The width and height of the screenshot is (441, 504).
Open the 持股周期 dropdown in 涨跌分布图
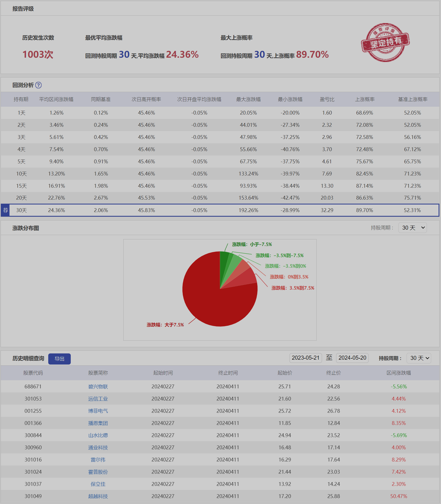(413, 228)
